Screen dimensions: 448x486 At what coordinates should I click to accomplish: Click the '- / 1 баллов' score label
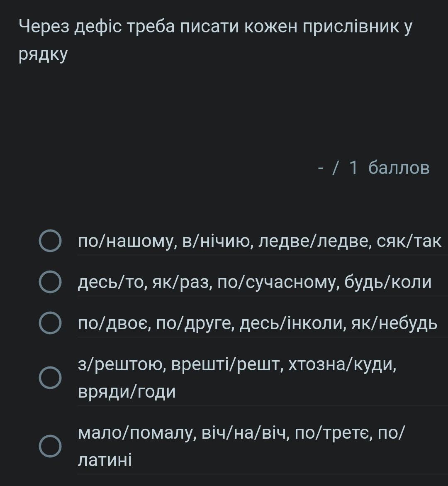[374, 168]
